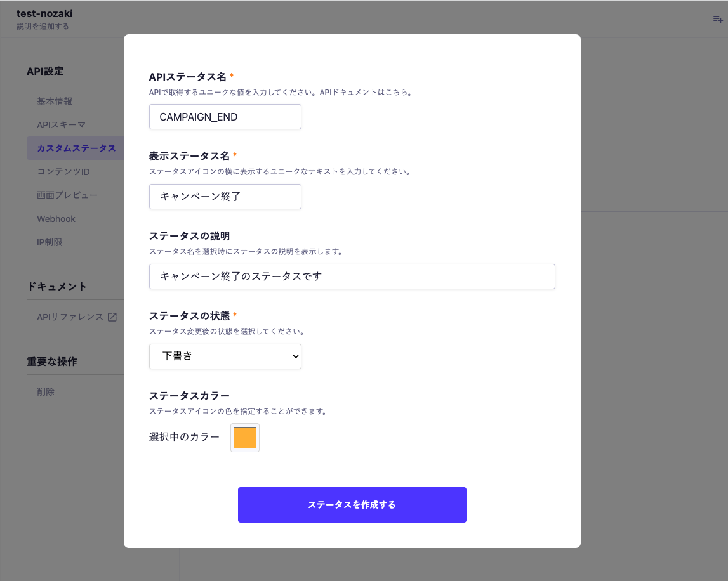
Task: Open the コンテンツID settings page
Action: 63,172
